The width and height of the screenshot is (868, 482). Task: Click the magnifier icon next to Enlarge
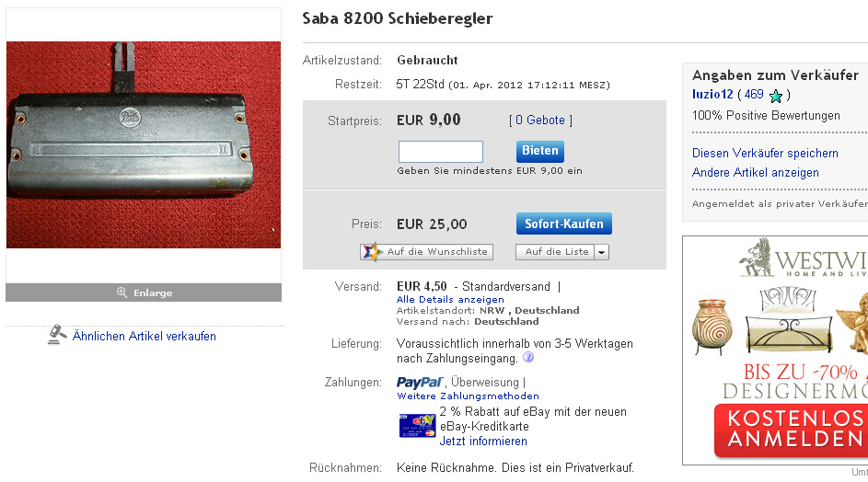click(122, 293)
